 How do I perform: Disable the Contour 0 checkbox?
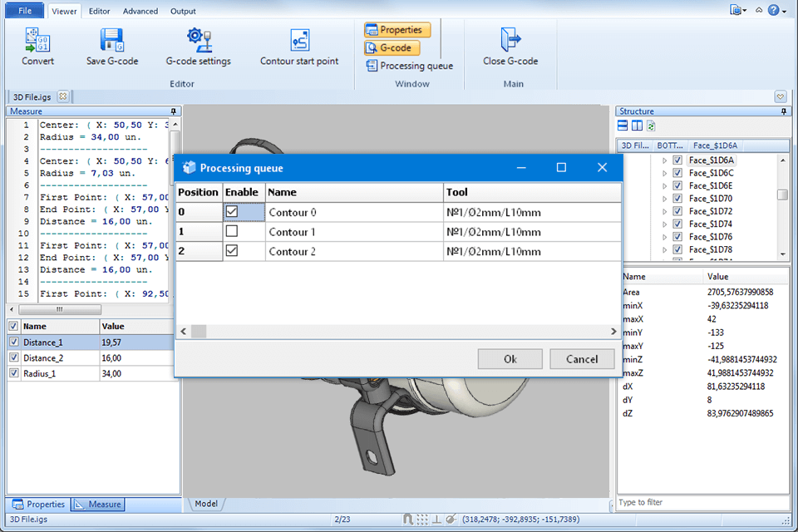(x=232, y=212)
